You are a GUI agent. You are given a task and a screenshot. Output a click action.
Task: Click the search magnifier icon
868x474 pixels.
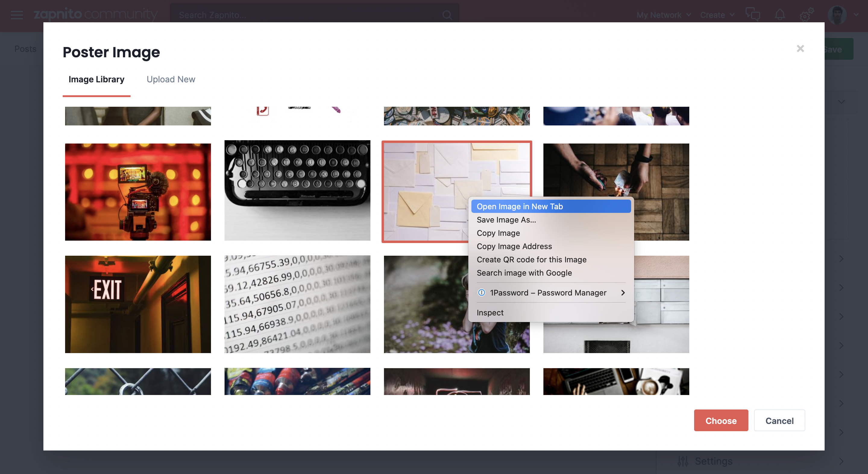click(x=447, y=15)
